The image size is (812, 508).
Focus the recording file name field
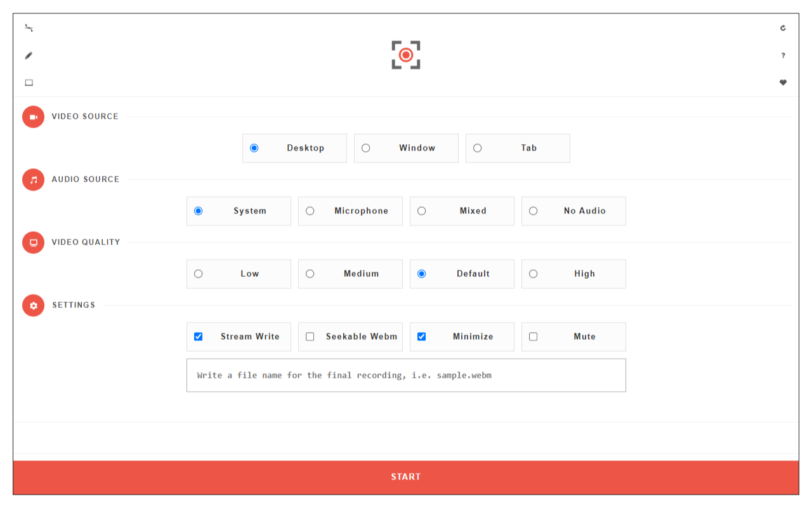point(406,375)
